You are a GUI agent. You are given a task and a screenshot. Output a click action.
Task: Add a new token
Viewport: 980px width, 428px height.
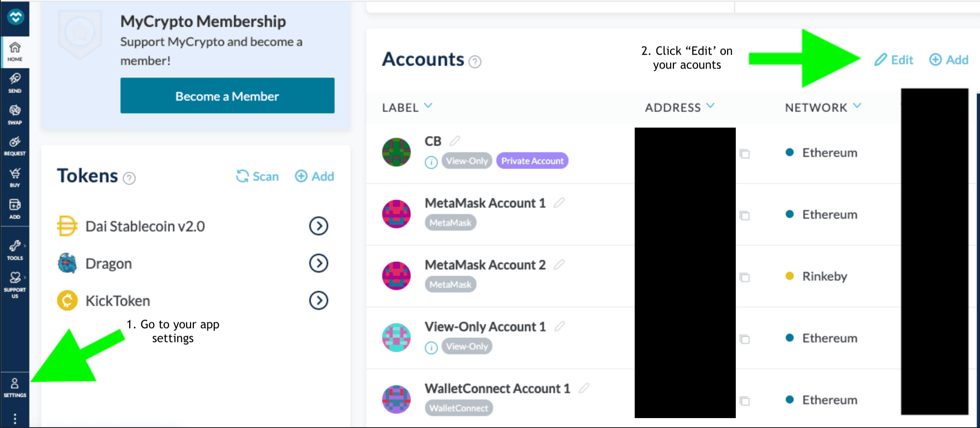[x=314, y=176]
